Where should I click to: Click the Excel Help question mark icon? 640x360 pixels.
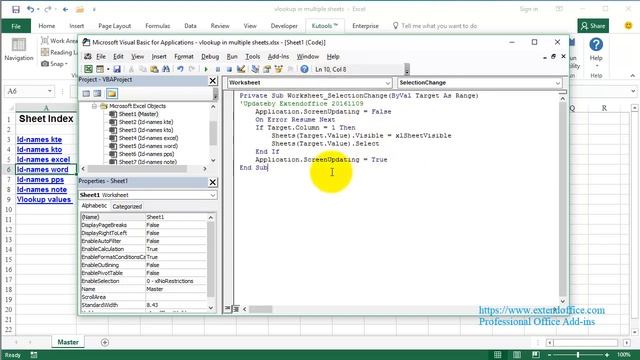coord(596,44)
